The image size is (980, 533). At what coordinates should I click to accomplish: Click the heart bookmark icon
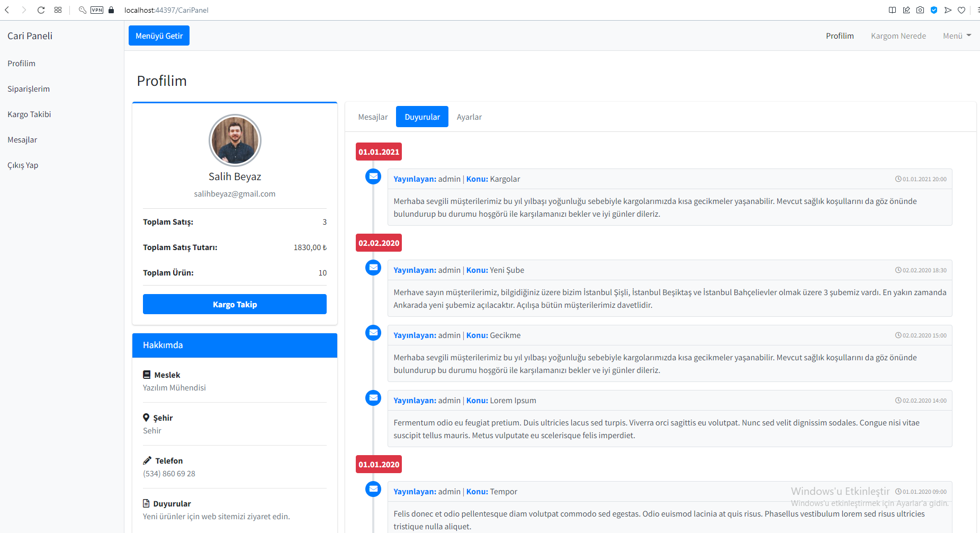click(961, 10)
